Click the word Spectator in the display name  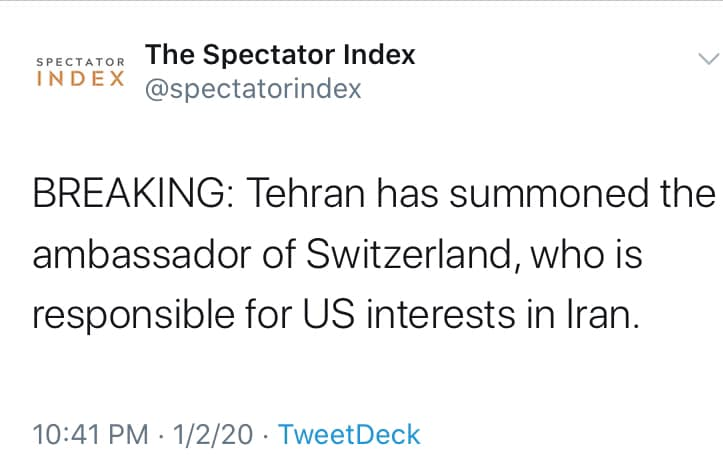click(x=269, y=56)
